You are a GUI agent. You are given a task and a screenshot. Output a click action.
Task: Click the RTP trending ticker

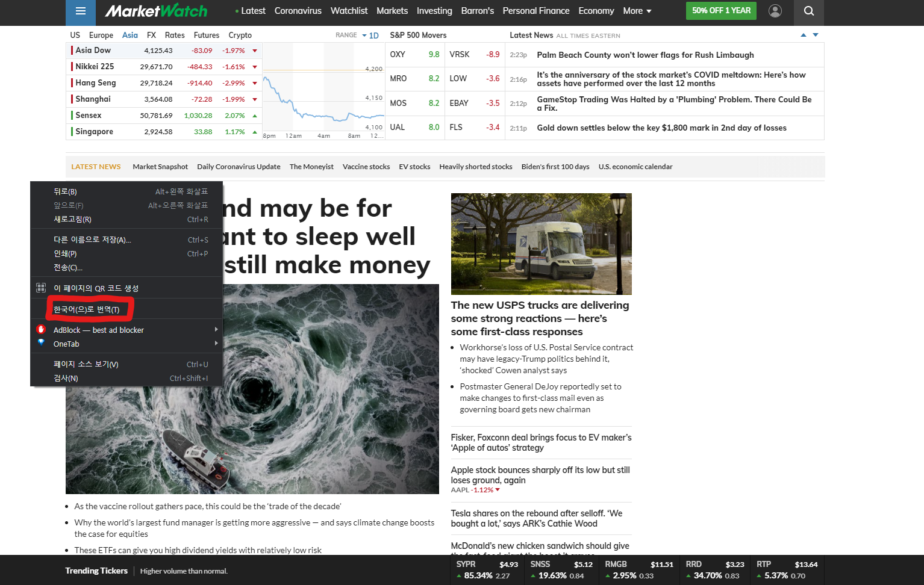pos(787,570)
